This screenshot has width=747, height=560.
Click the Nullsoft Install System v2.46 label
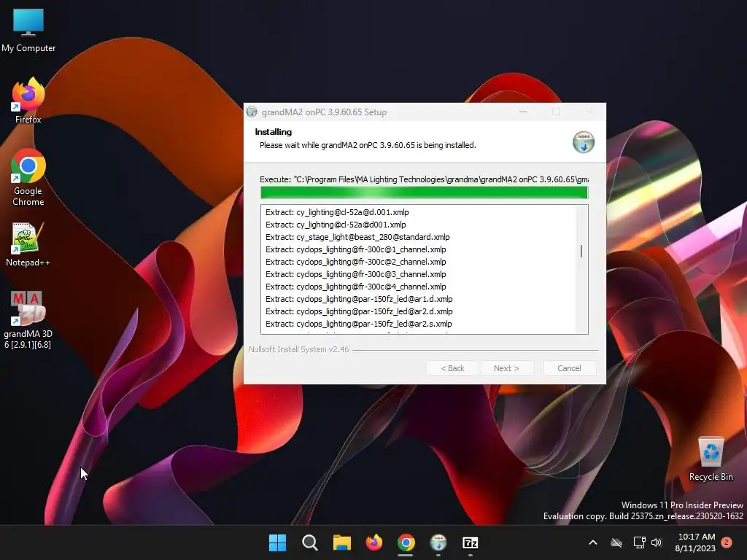pyautogui.click(x=298, y=349)
